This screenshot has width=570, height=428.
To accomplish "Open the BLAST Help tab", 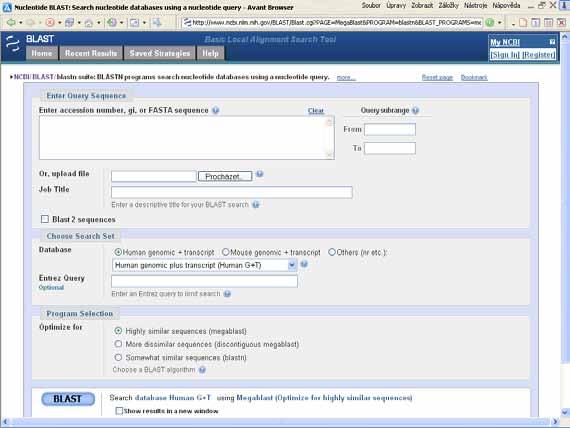I will [x=210, y=53].
